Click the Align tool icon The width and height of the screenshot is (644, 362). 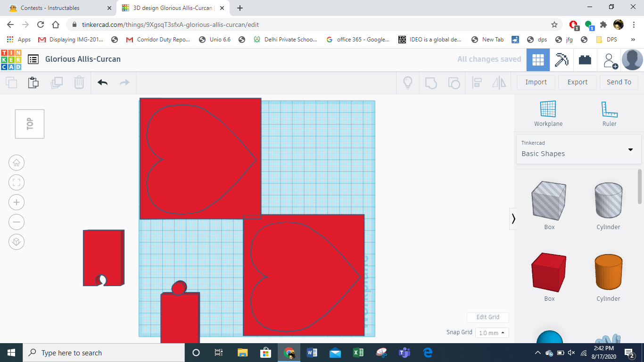point(477,82)
